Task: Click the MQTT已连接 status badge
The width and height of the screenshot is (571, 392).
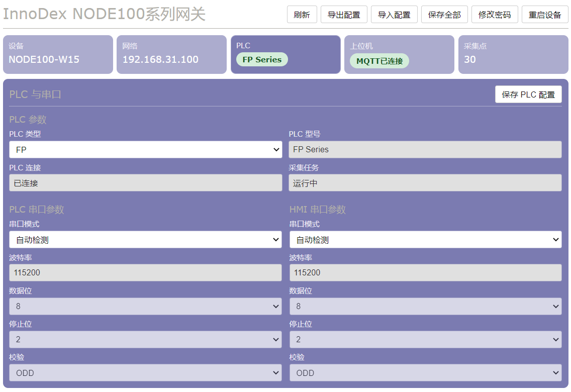Action: click(379, 61)
